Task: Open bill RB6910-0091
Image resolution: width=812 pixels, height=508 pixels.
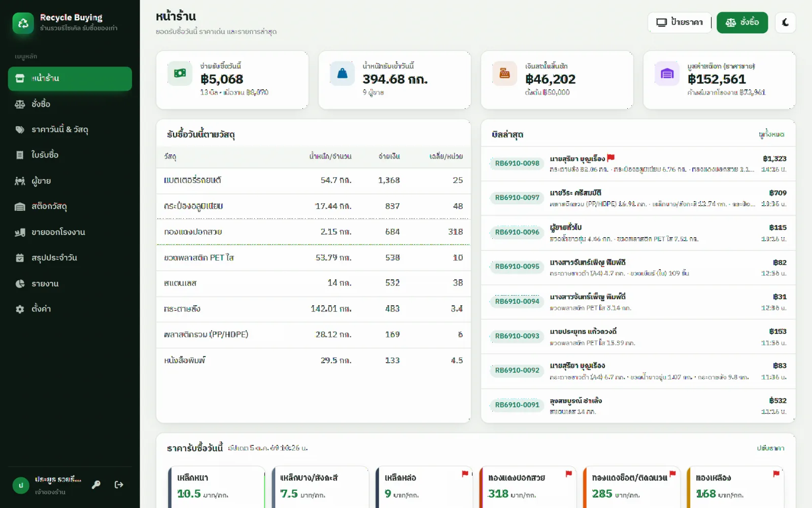Action: pos(638,405)
